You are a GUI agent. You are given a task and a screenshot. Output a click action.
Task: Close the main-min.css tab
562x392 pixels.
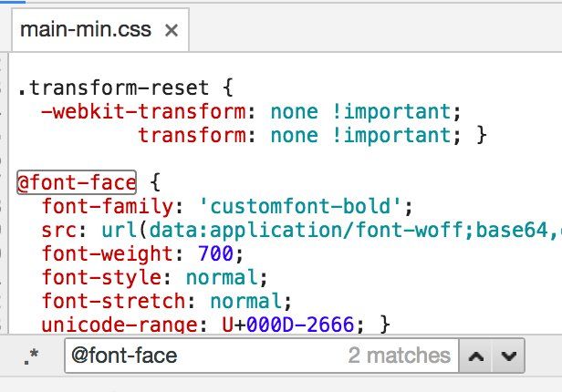[172, 30]
